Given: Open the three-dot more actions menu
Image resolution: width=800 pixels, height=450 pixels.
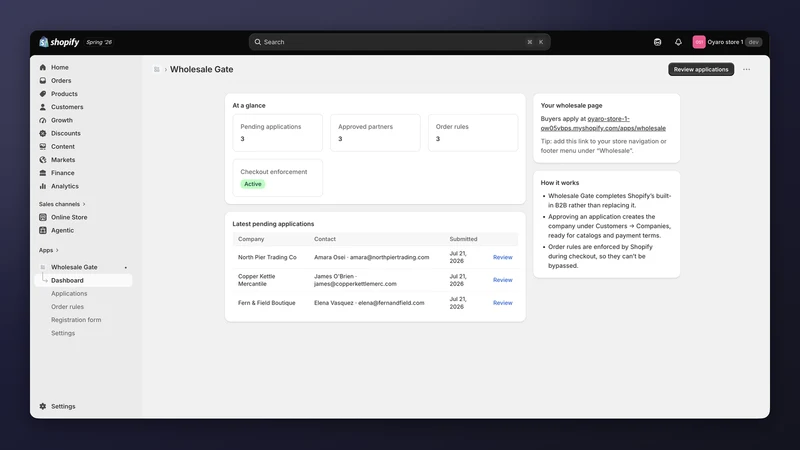Looking at the screenshot, I should 746,69.
